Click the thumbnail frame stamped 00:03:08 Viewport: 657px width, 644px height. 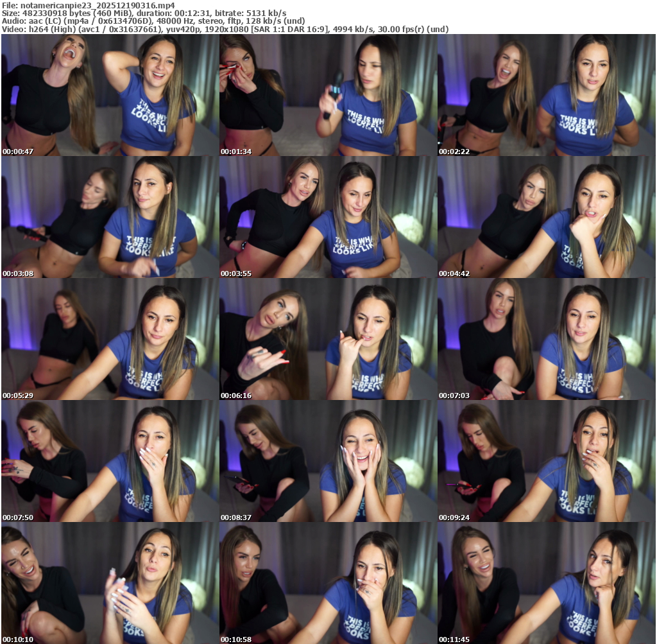click(x=110, y=217)
